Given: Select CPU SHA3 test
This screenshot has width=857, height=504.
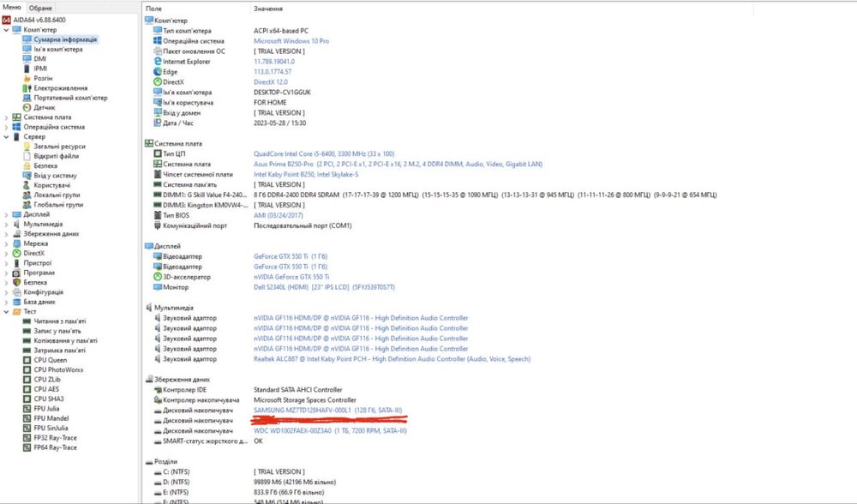Looking at the screenshot, I should coord(49,399).
